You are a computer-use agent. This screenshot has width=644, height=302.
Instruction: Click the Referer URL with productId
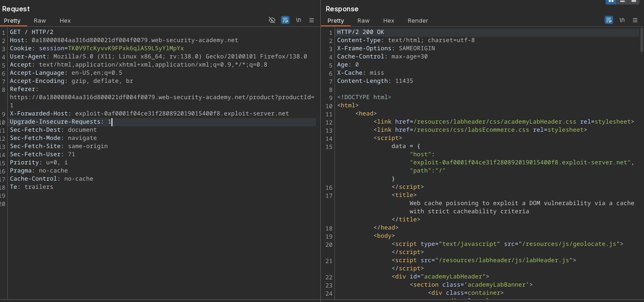point(162,101)
